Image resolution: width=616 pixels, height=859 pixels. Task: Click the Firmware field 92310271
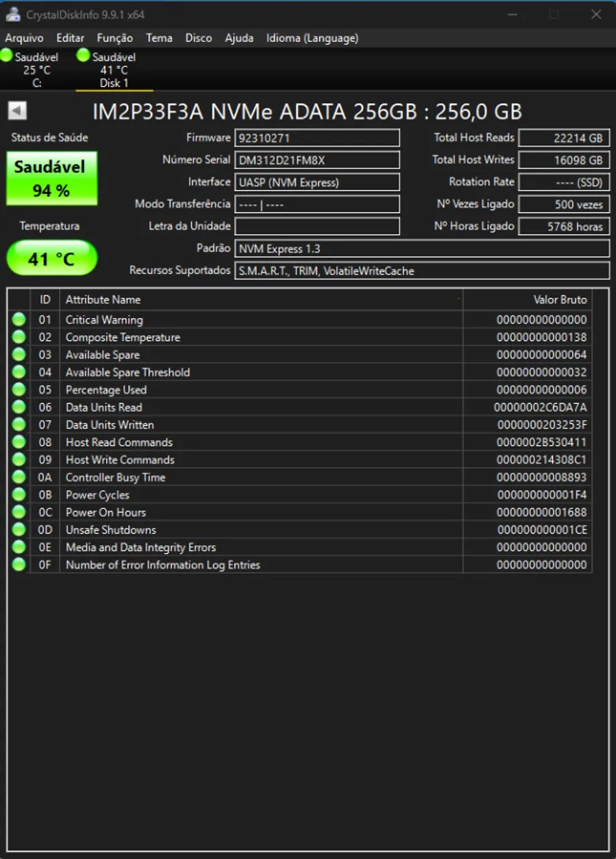point(317,138)
